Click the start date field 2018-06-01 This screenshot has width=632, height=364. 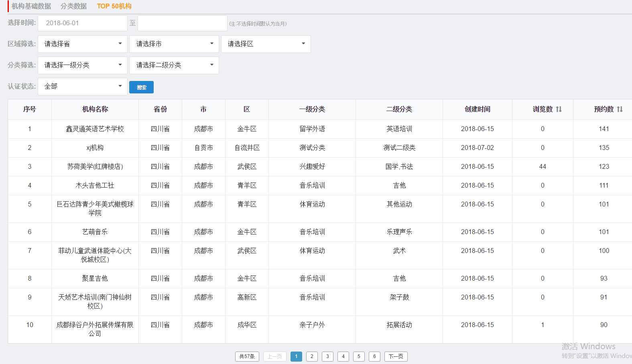pyautogui.click(x=83, y=23)
